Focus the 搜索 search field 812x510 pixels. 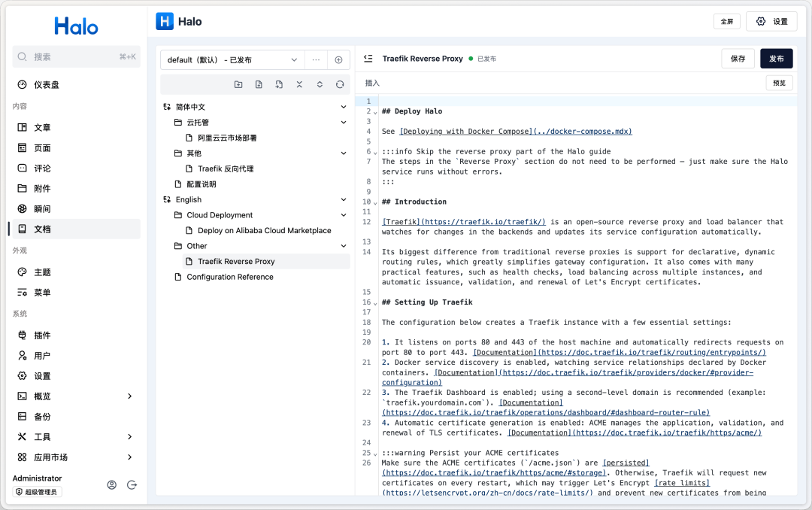[76, 56]
